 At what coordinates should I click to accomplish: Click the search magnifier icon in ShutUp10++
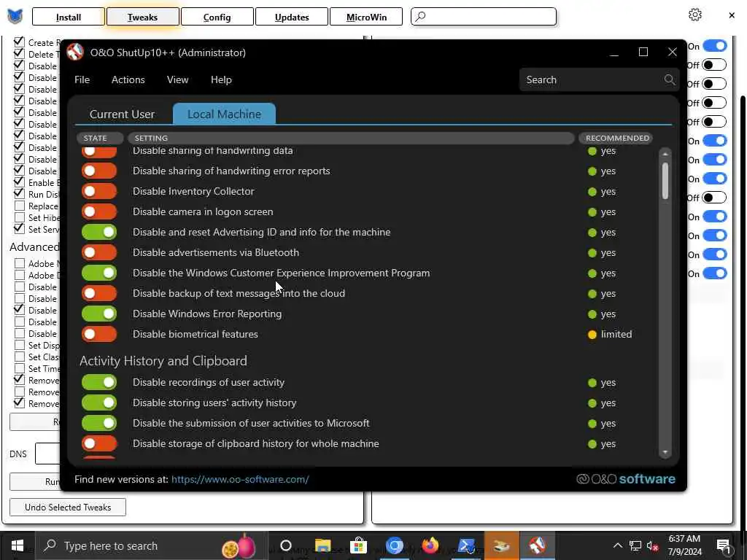tap(670, 79)
